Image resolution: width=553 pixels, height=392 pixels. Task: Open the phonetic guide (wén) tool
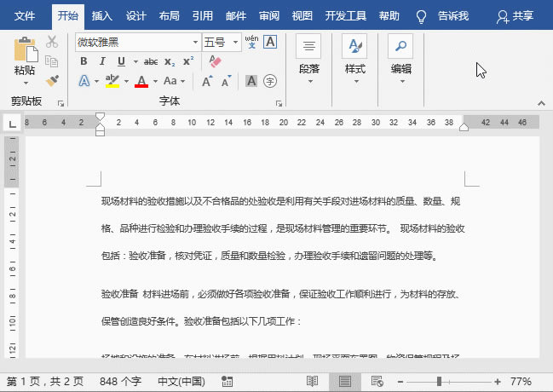pyautogui.click(x=251, y=42)
